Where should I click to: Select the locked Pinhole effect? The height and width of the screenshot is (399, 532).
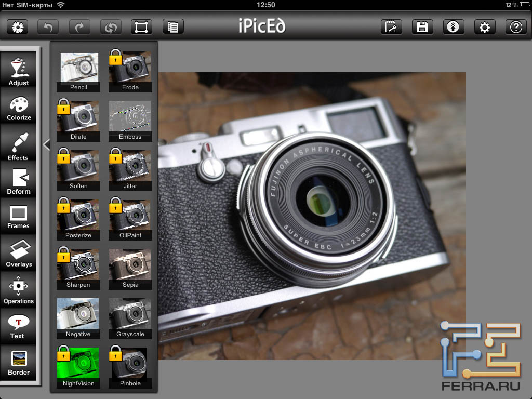[x=130, y=367]
